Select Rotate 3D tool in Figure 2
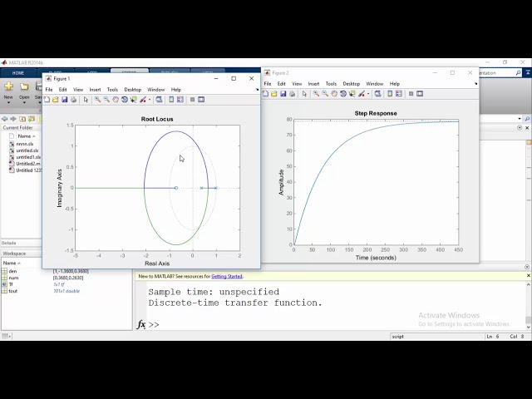This screenshot has height=399, width=532. (x=343, y=94)
